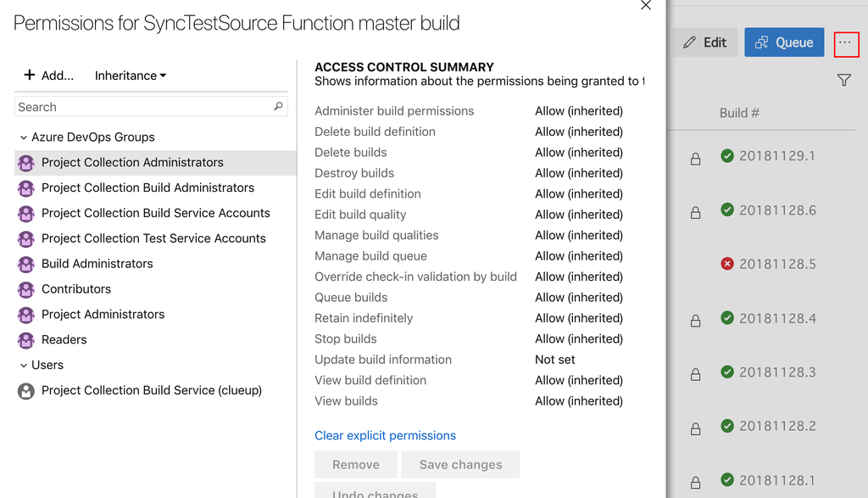Image resolution: width=868 pixels, height=498 pixels.
Task: Click the group icon beside Readers
Action: 26,341
